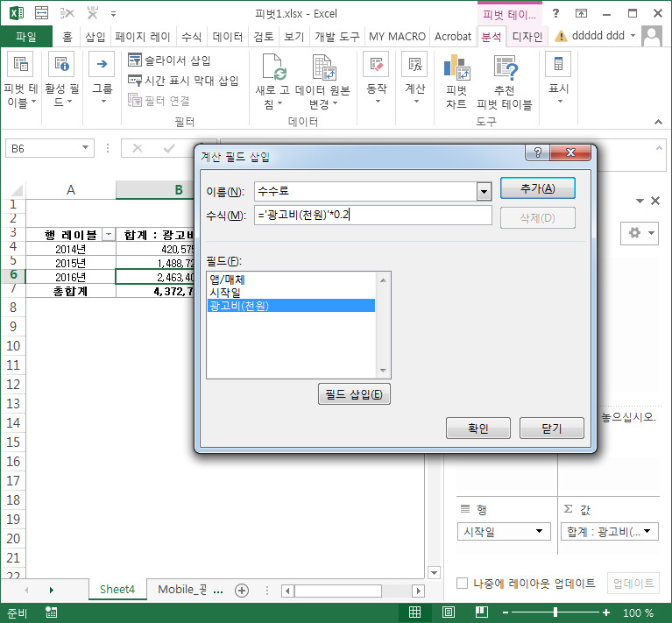The width and height of the screenshot is (672, 623).
Task: Open the Calculations (계산) menu
Action: (415, 79)
